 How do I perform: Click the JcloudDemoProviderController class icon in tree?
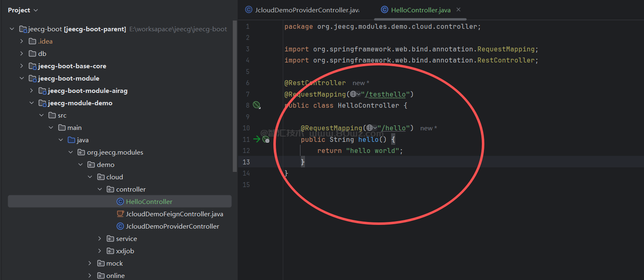[x=120, y=226]
